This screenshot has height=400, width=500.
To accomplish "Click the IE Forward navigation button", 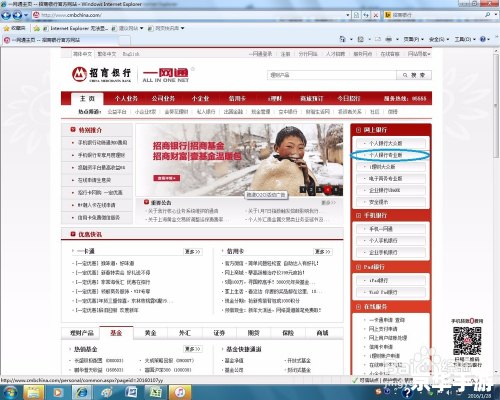I will (x=17, y=15).
